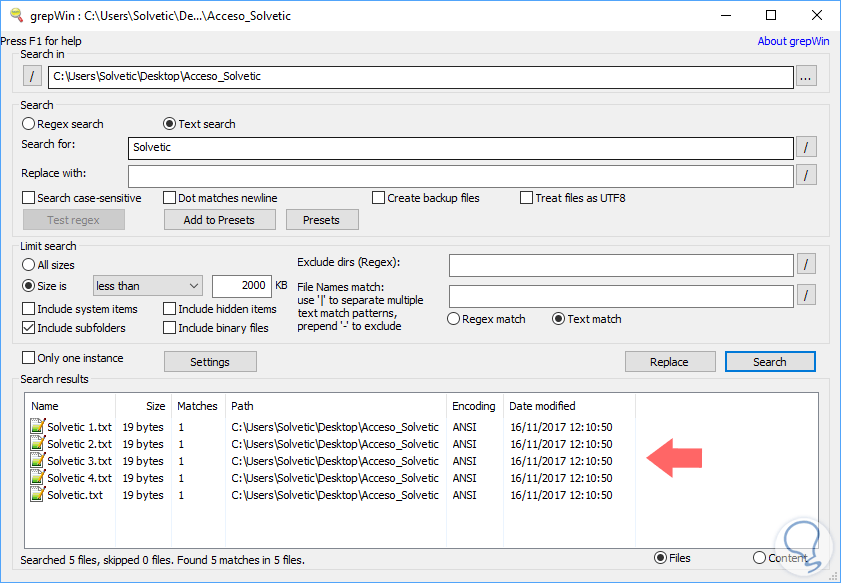Screen dimensions: 841x583
Task: Click Add to Presets button
Action: pyautogui.click(x=219, y=220)
